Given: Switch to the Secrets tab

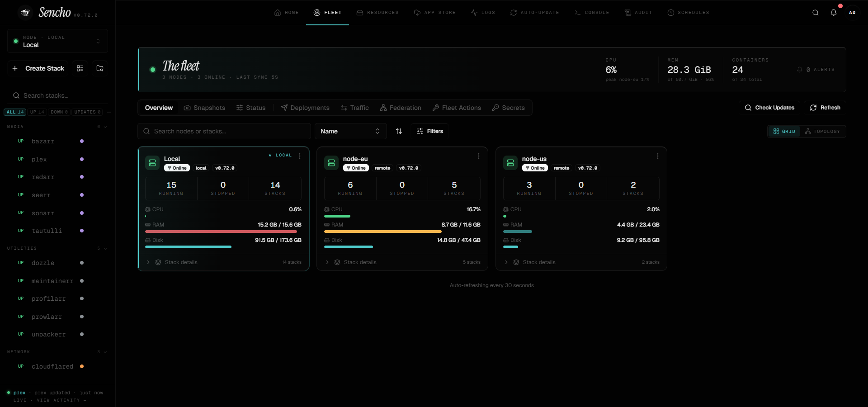Looking at the screenshot, I should (509, 108).
